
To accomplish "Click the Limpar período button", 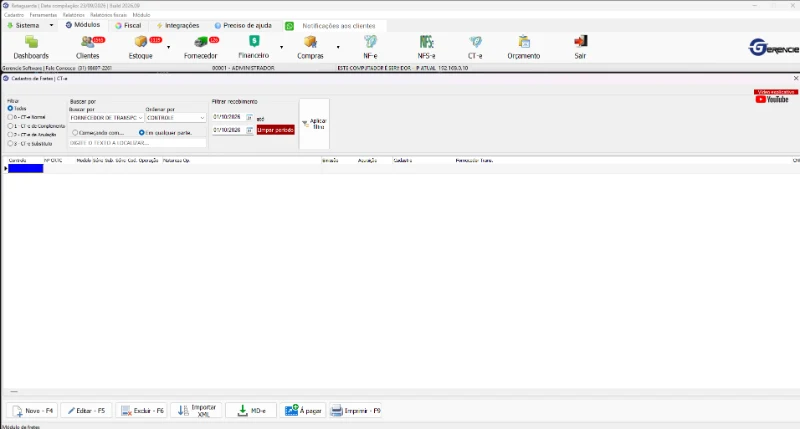I will point(276,130).
